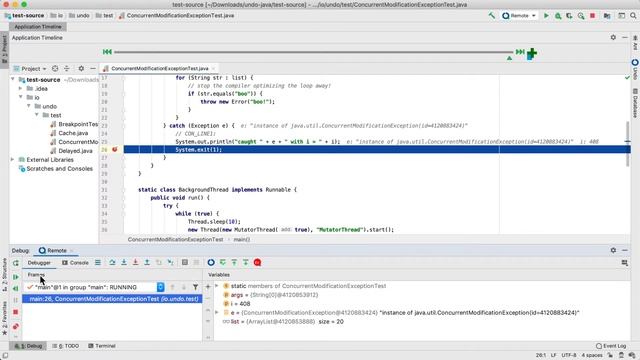Image resolution: width=640 pixels, height=360 pixels.
Task: Open the Terminal tool window button
Action: [x=102, y=346]
